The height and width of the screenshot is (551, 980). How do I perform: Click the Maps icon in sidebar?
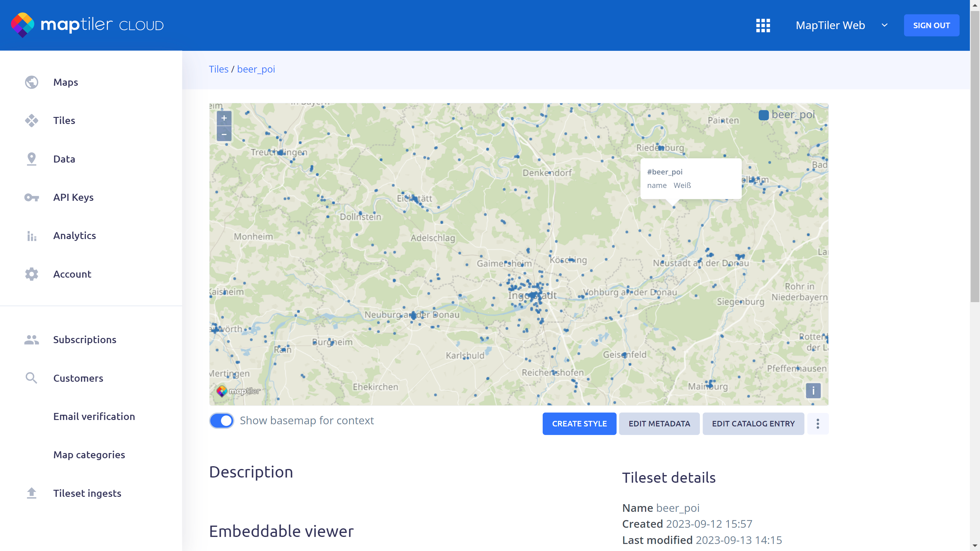point(32,82)
